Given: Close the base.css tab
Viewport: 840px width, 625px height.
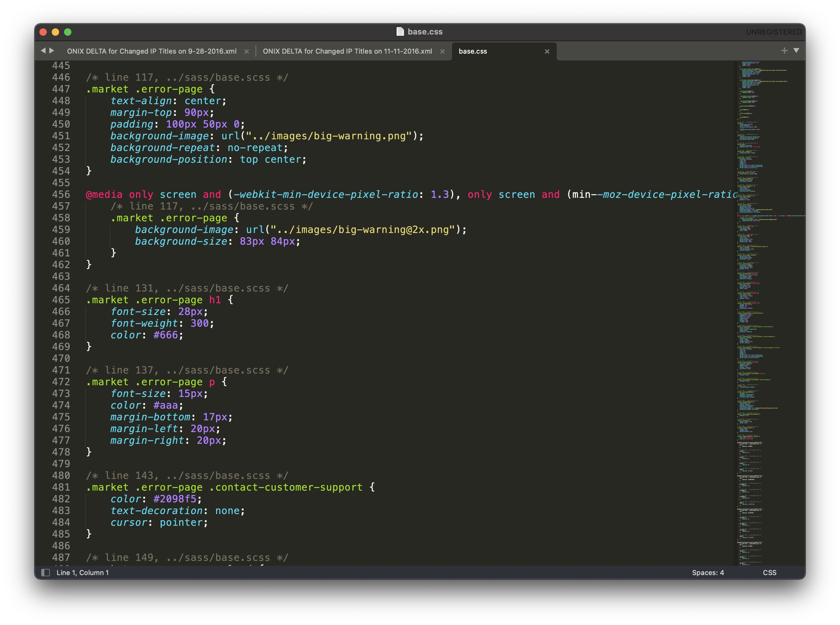Looking at the screenshot, I should 547,51.
